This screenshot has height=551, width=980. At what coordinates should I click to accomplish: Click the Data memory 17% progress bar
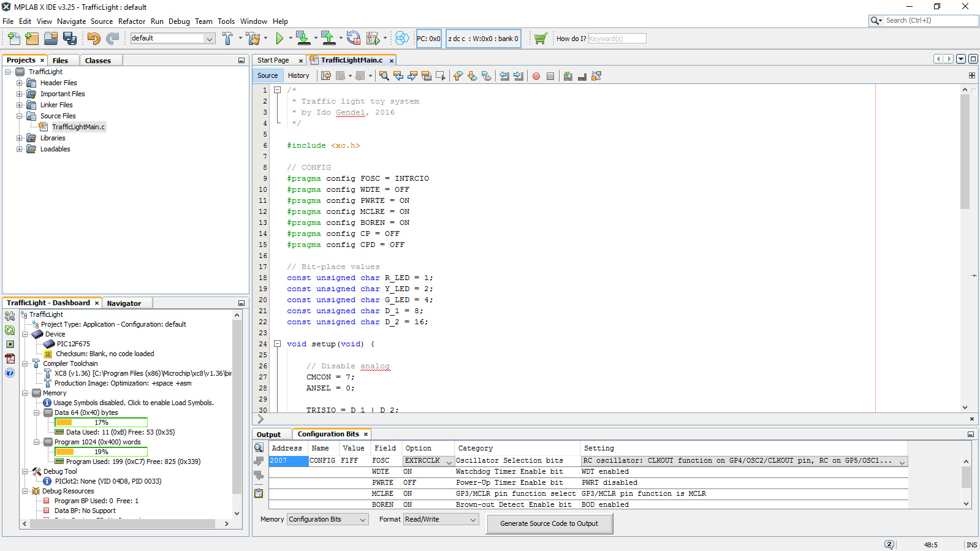pyautogui.click(x=101, y=422)
